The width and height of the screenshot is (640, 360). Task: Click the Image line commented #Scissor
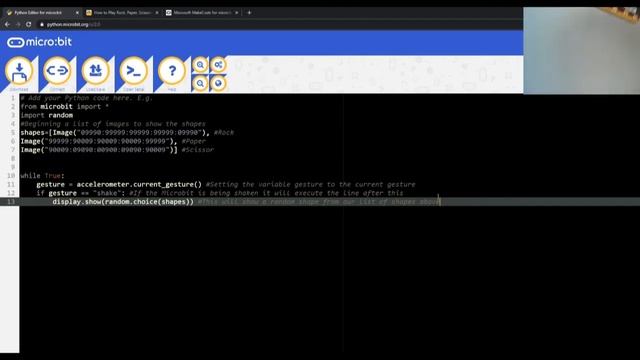tap(117, 150)
